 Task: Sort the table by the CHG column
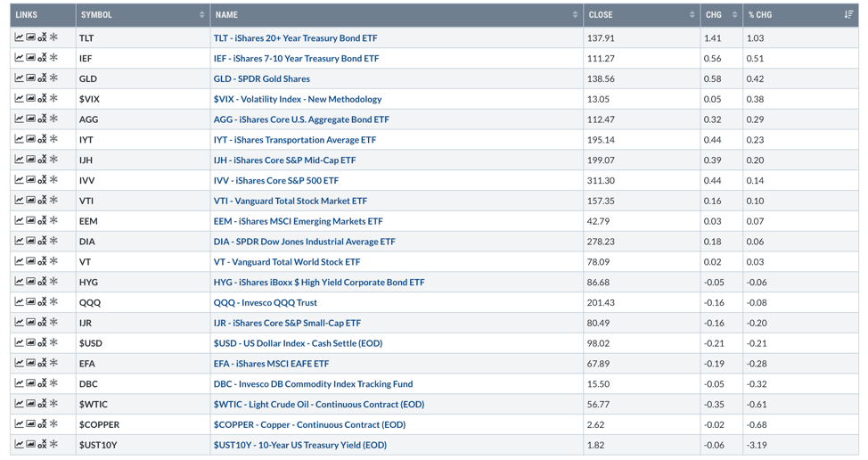tap(721, 15)
